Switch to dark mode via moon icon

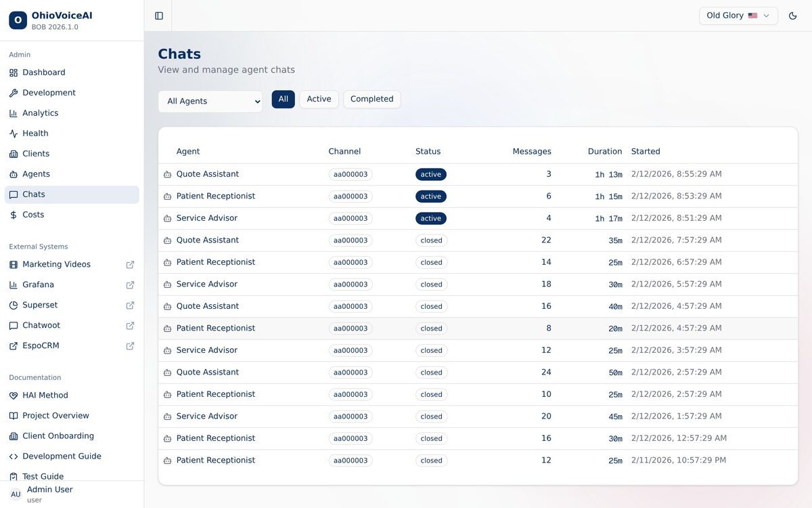click(793, 16)
